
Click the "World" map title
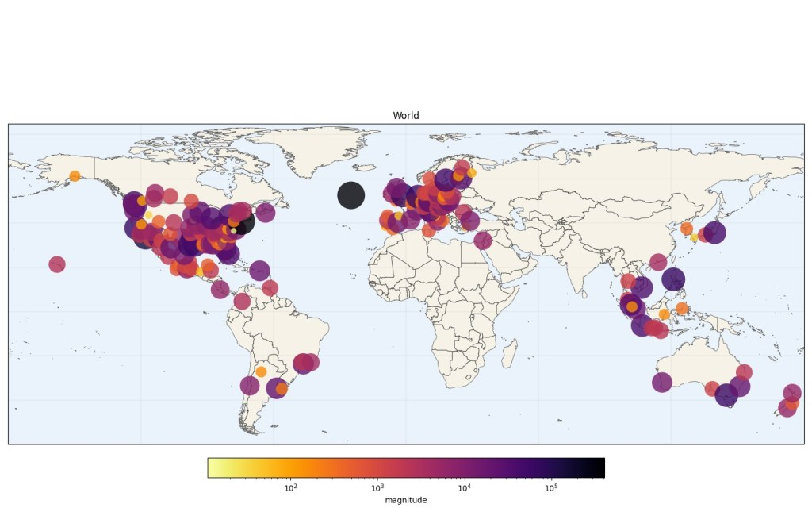click(405, 116)
